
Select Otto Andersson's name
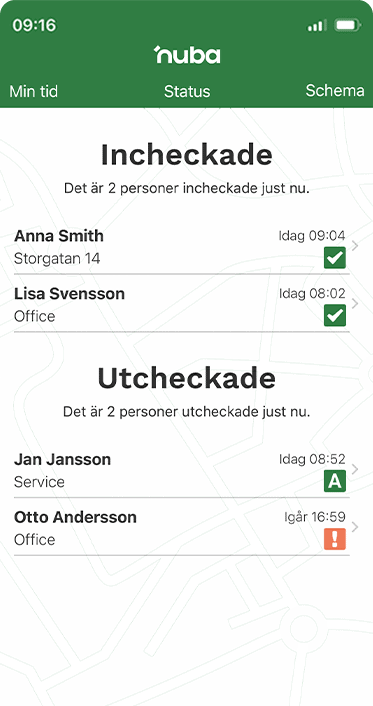(x=75, y=517)
